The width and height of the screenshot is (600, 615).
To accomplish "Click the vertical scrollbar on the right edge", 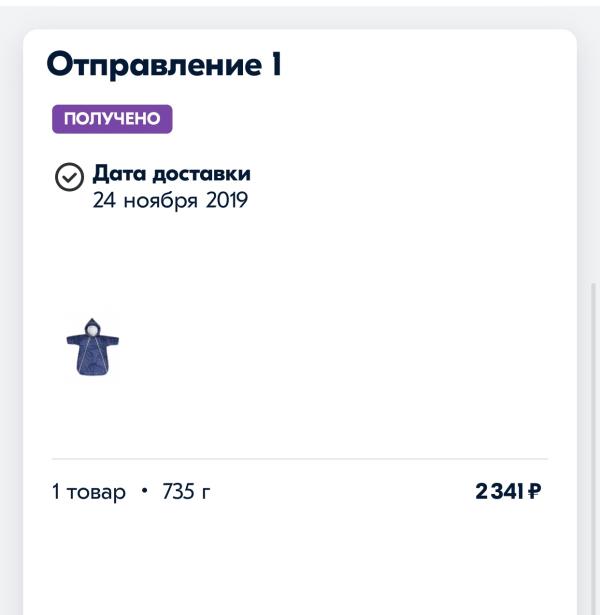I will point(594,449).
